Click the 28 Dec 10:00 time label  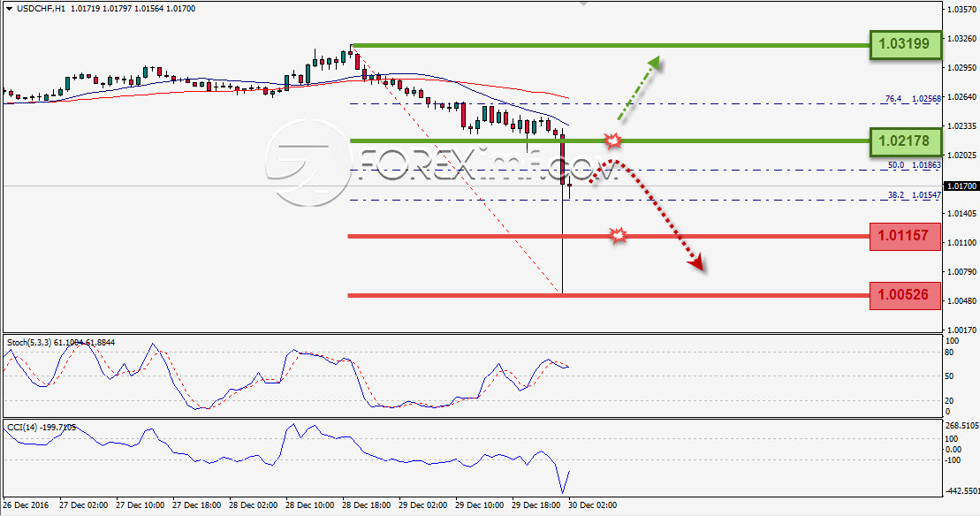pos(309,505)
